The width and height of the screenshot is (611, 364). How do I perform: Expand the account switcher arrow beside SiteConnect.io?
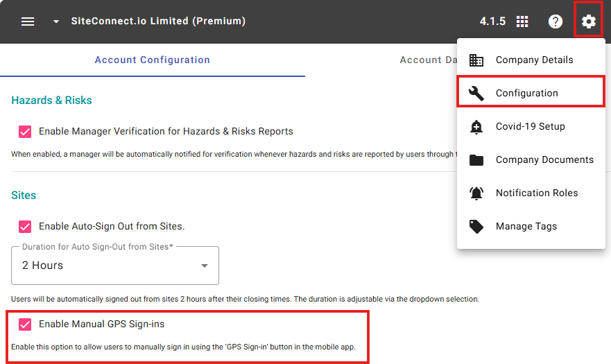tap(56, 21)
